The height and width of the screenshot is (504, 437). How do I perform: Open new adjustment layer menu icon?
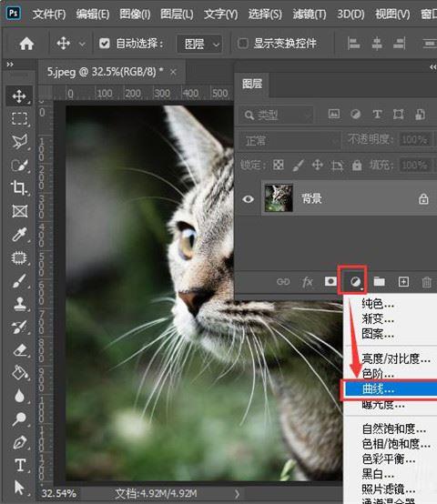tap(355, 282)
